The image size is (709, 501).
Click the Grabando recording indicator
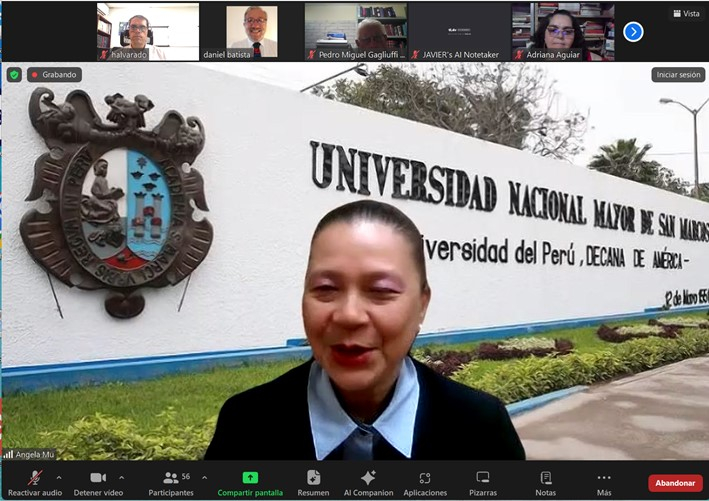point(55,75)
